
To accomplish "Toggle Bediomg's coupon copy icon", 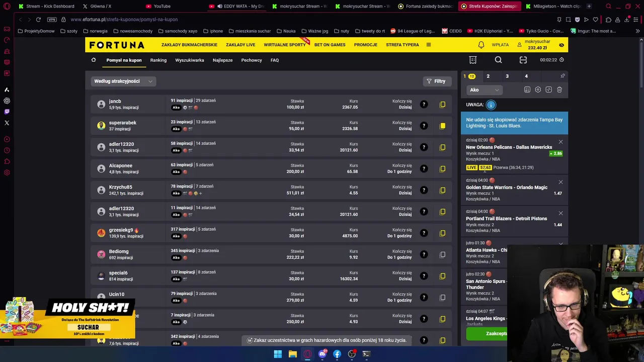I will pos(443,254).
